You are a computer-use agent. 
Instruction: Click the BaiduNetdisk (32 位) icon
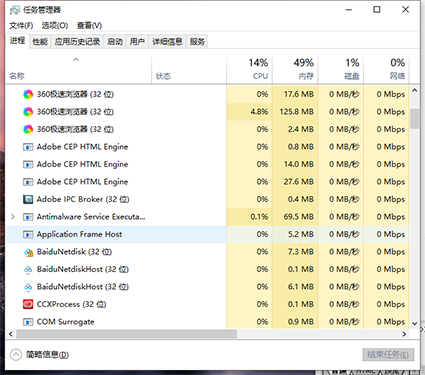coord(28,252)
